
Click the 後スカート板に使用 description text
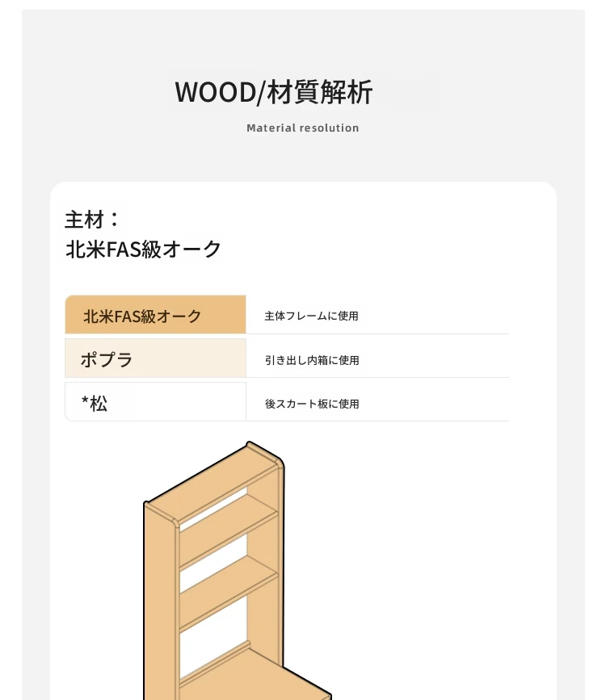[x=312, y=404]
